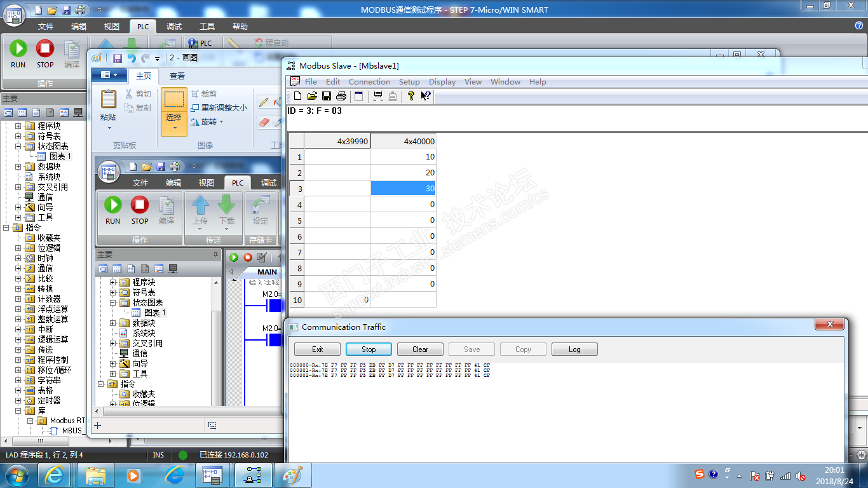Create a new document from the Modbus Slave toolbar
Viewport: 868px width, 488px height.
(297, 96)
